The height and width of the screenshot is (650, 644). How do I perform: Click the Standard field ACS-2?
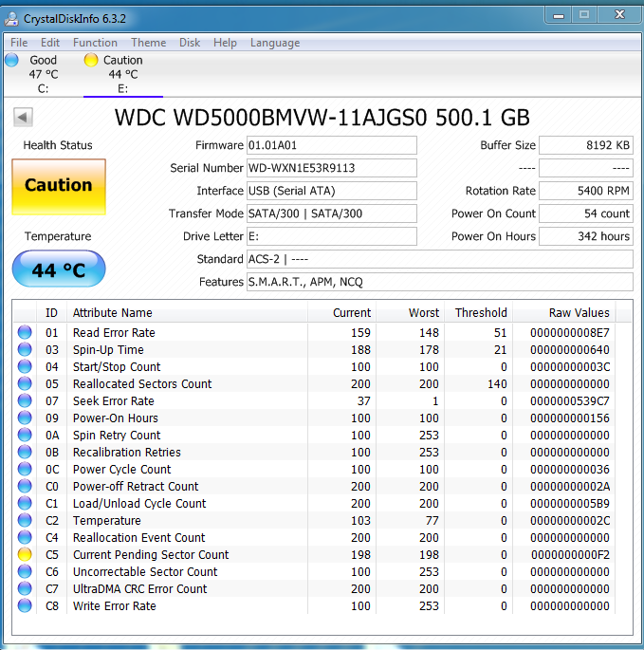tap(440, 259)
